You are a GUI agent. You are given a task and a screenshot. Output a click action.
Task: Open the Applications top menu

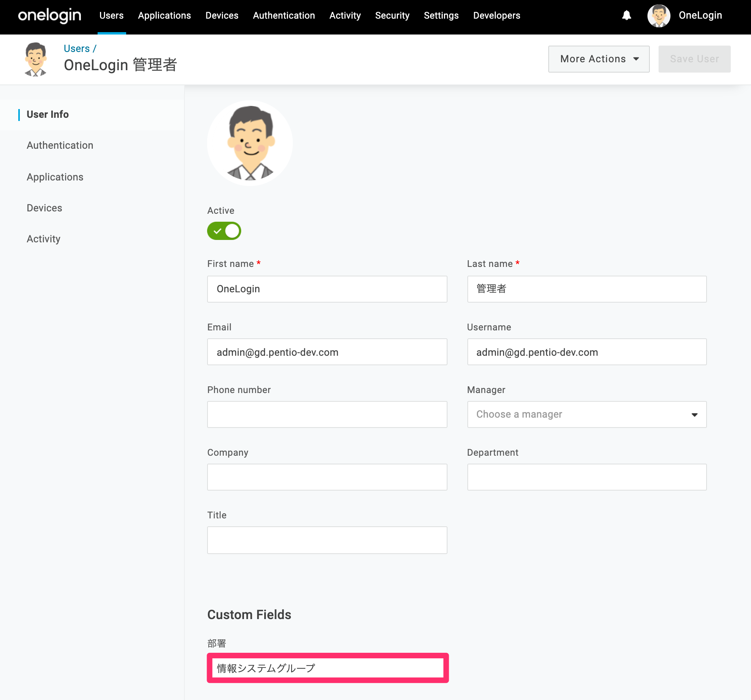164,15
